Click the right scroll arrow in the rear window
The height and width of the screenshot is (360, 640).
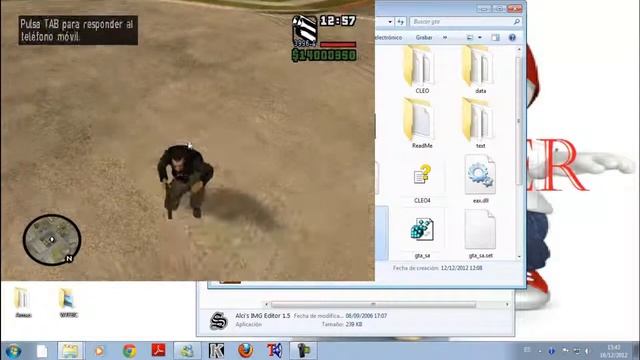coord(507,304)
